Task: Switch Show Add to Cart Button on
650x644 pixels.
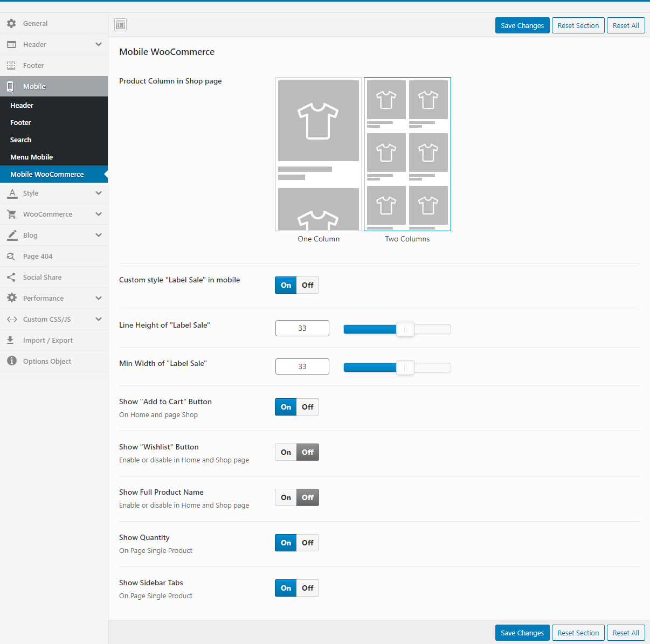Action: click(x=286, y=407)
